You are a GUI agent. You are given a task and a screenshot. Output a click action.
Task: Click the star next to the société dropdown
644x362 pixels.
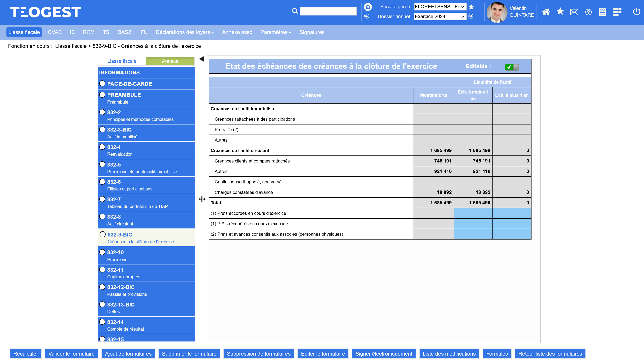(471, 7)
